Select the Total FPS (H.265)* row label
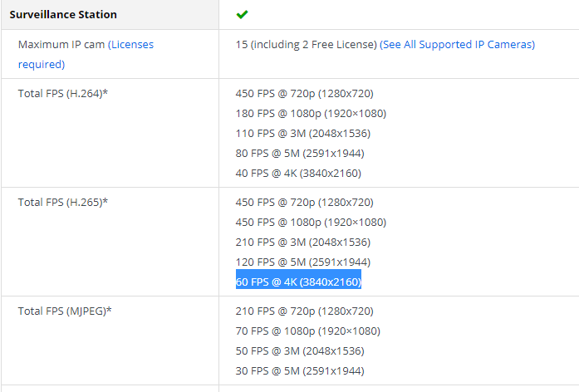579x392 pixels. [x=63, y=202]
